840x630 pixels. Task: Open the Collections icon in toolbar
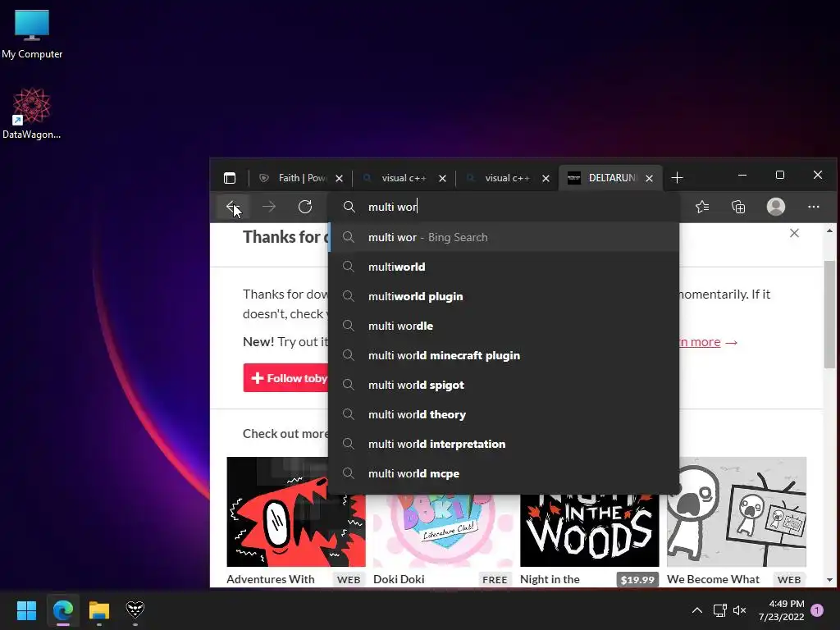click(x=738, y=207)
